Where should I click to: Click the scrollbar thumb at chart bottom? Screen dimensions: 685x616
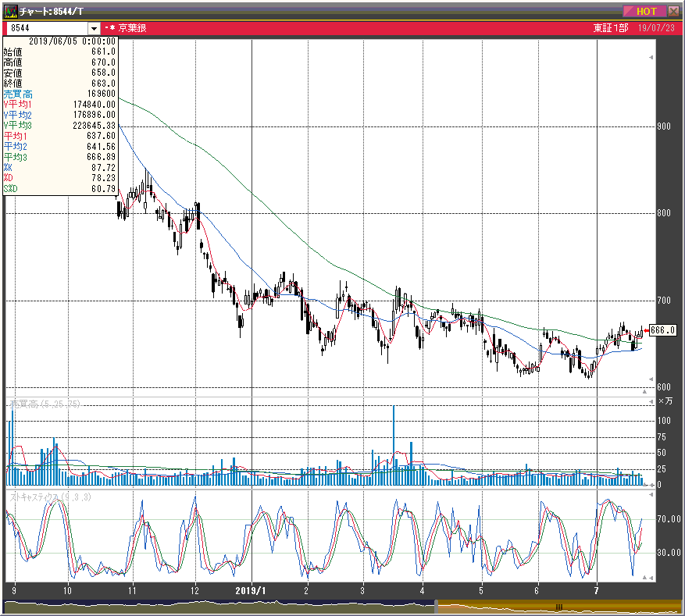[558, 607]
